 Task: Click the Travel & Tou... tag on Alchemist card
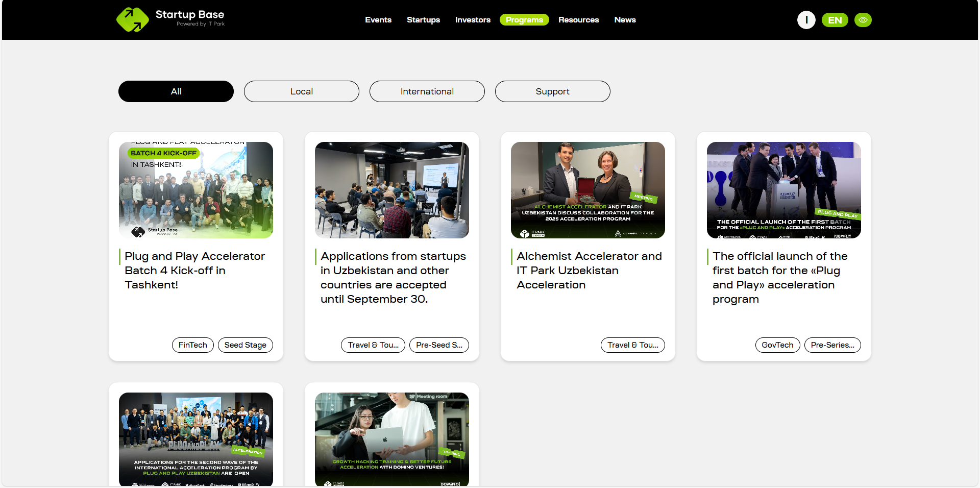pyautogui.click(x=633, y=345)
